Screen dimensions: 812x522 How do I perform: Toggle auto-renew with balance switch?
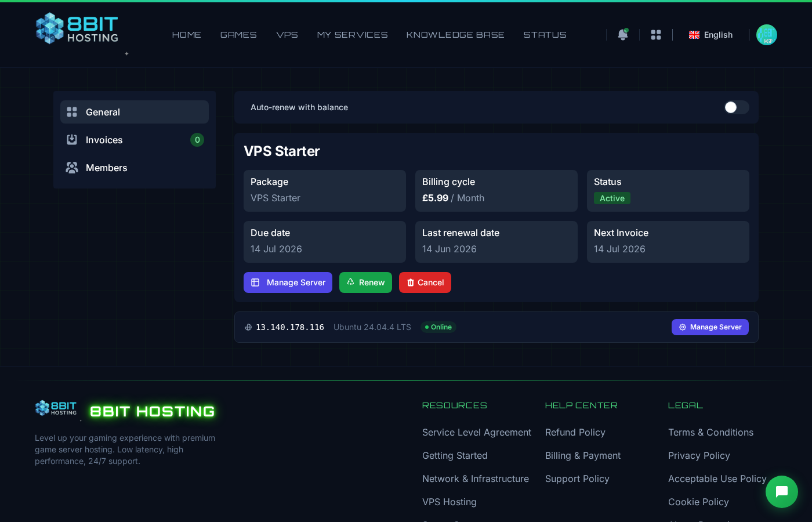(737, 107)
